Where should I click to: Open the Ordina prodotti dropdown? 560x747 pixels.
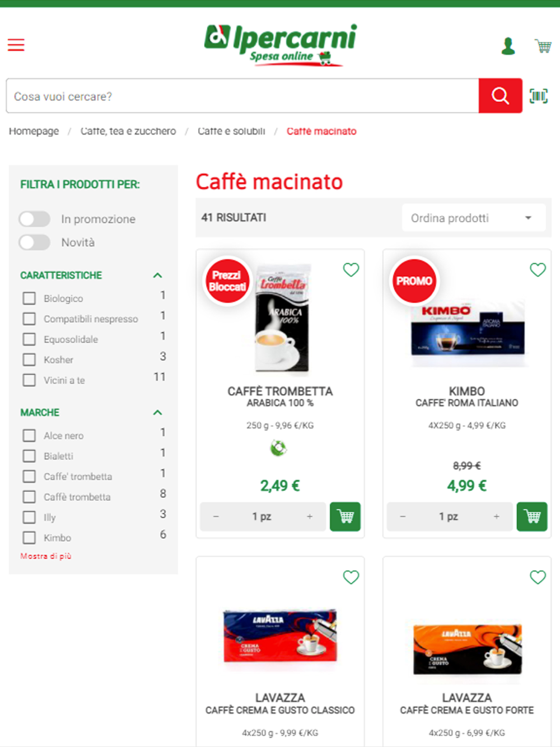click(473, 218)
